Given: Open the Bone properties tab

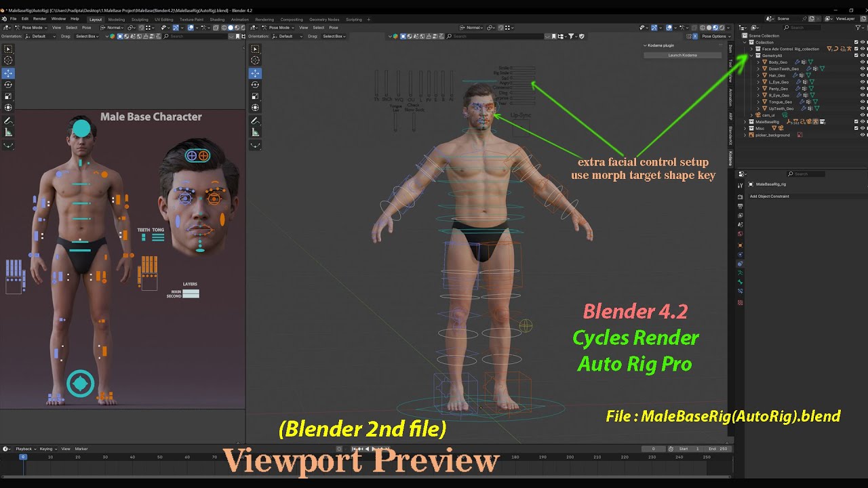Looking at the screenshot, I should click(x=740, y=282).
